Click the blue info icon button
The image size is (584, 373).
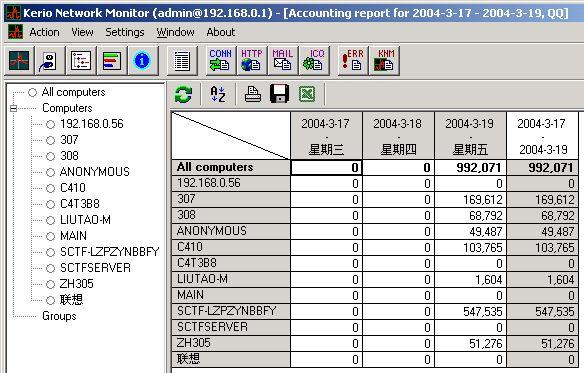click(x=143, y=60)
